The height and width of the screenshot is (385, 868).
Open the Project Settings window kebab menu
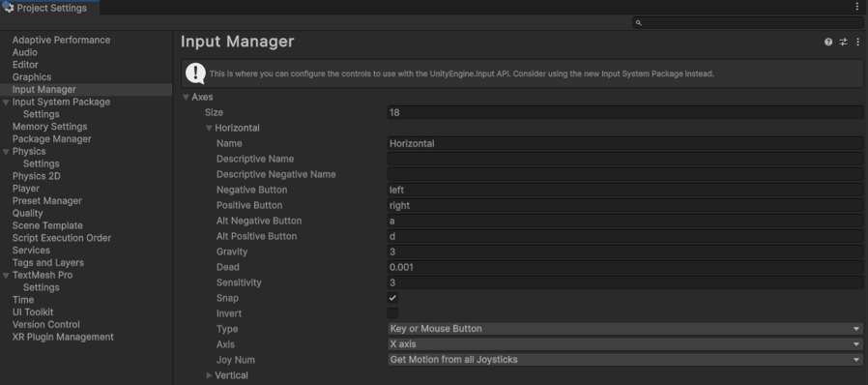(x=857, y=7)
